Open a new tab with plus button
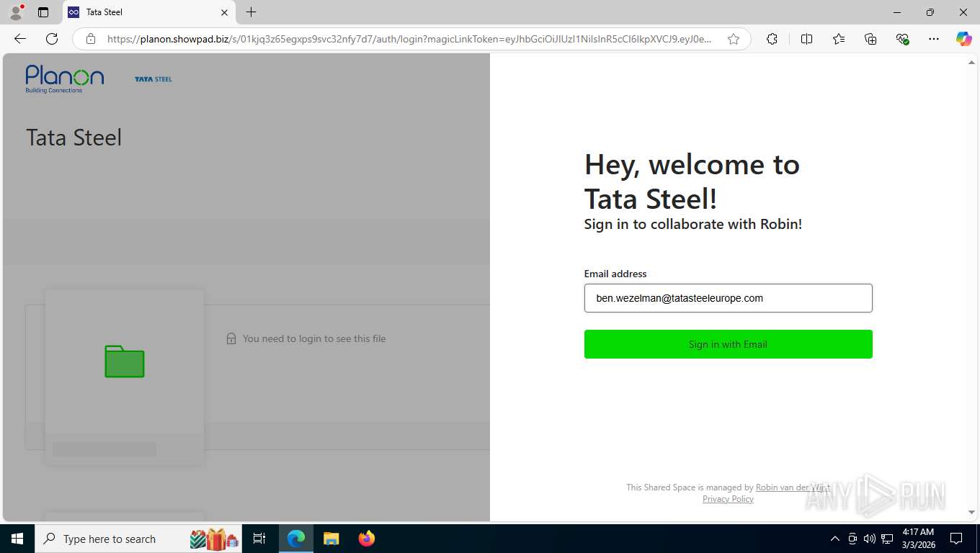 [251, 12]
